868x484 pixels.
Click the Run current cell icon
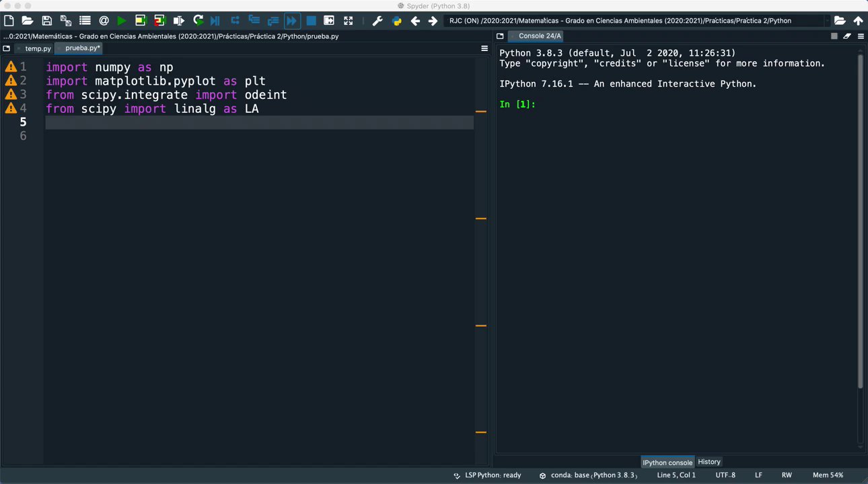pyautogui.click(x=141, y=21)
